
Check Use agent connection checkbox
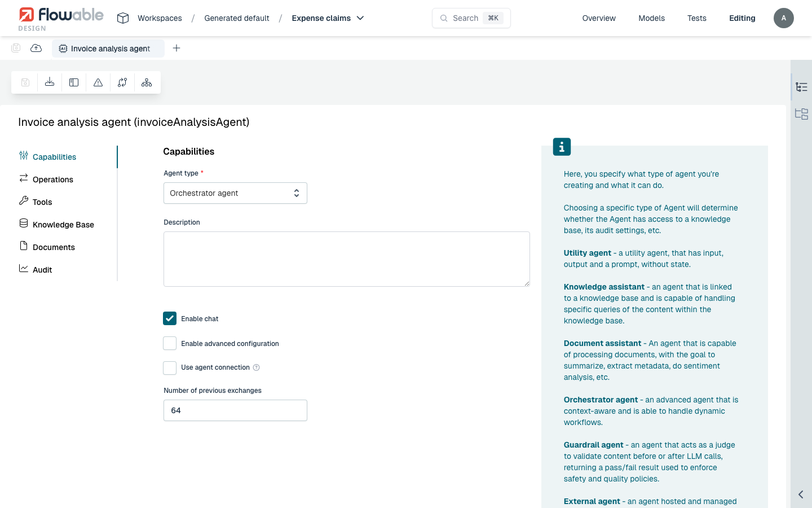(170, 367)
